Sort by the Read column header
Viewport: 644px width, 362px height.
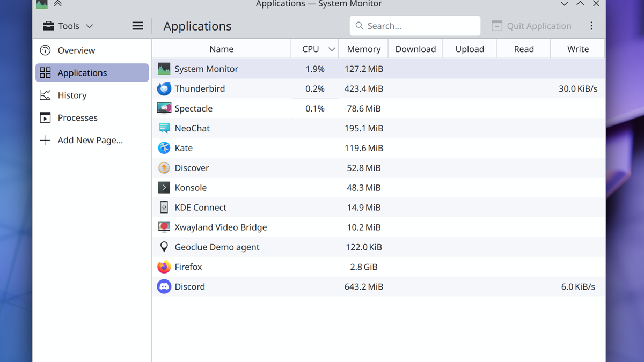pyautogui.click(x=524, y=49)
